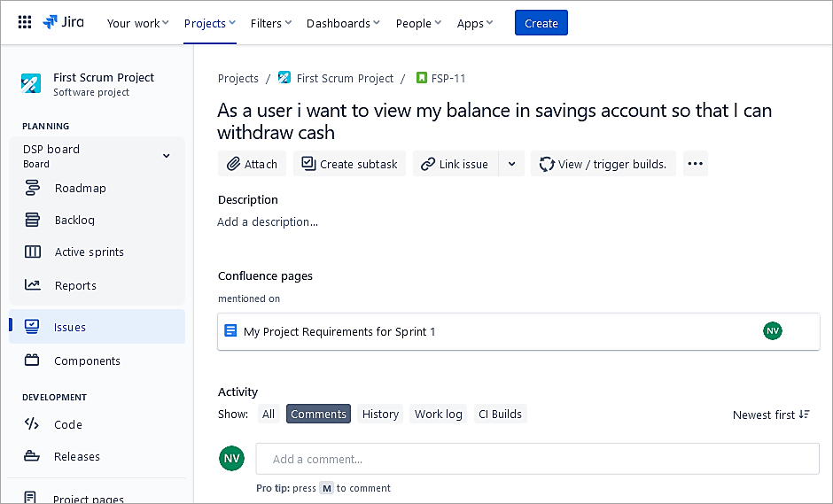833x504 pixels.
Task: Open Roadmap in the sidebar
Action: (80, 188)
